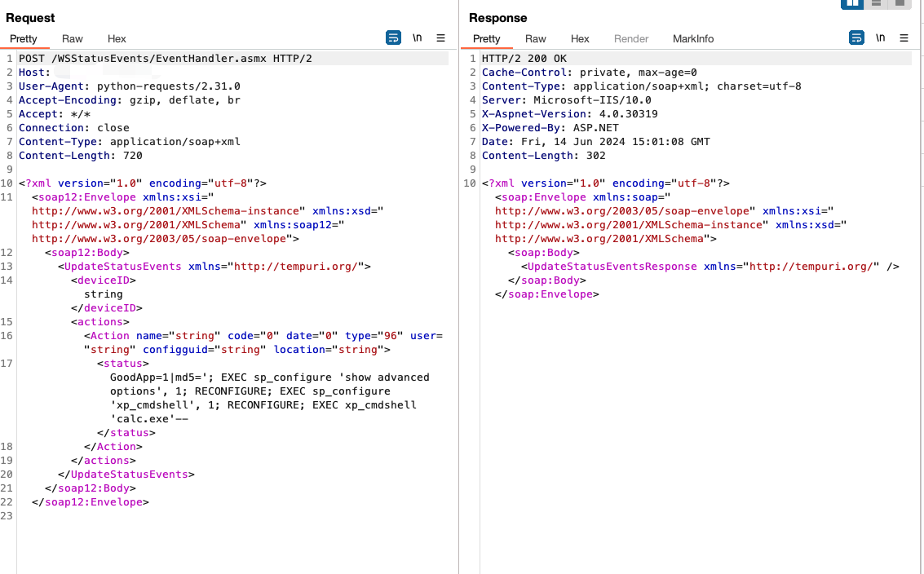Click the POST /WSStatusEvents/EventHandler.asmx request line
924x574 pixels.
click(x=166, y=59)
